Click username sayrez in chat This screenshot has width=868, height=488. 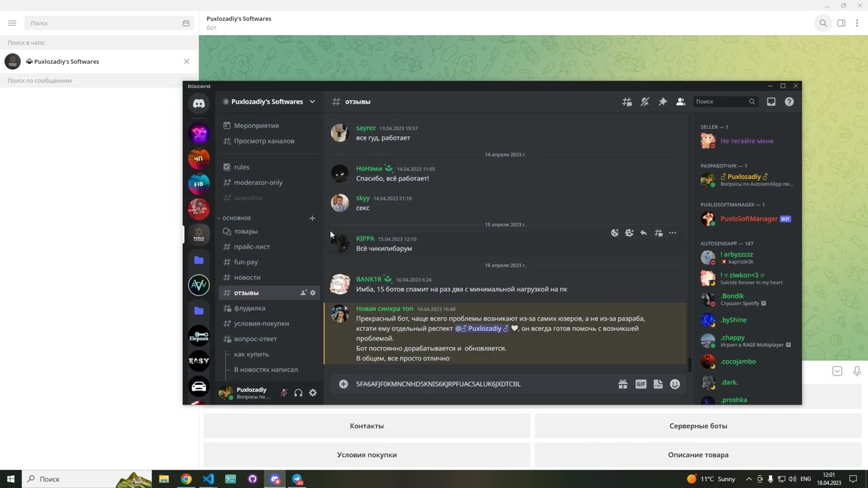366,128
